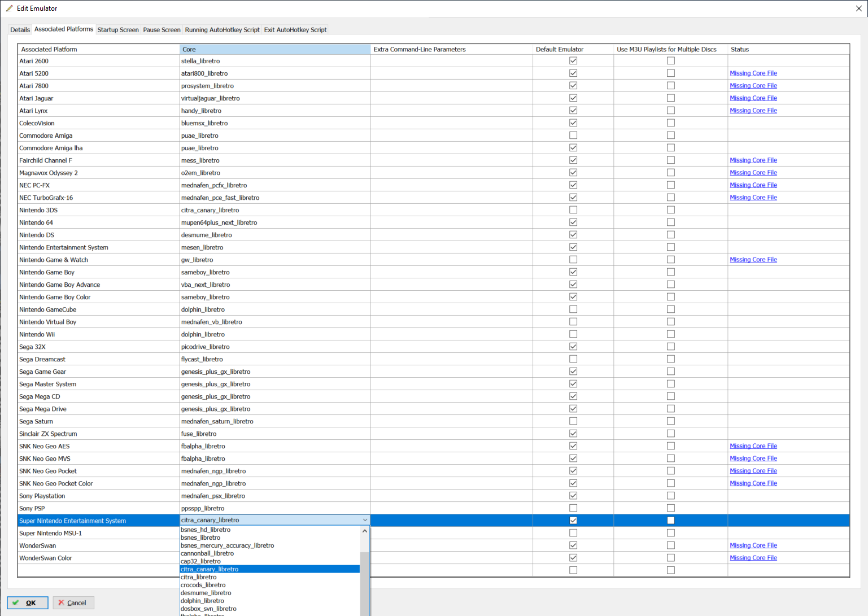Viewport: 868px width, 616px height.
Task: Open Missing Core File link for Atari Jaguar
Action: pos(753,98)
